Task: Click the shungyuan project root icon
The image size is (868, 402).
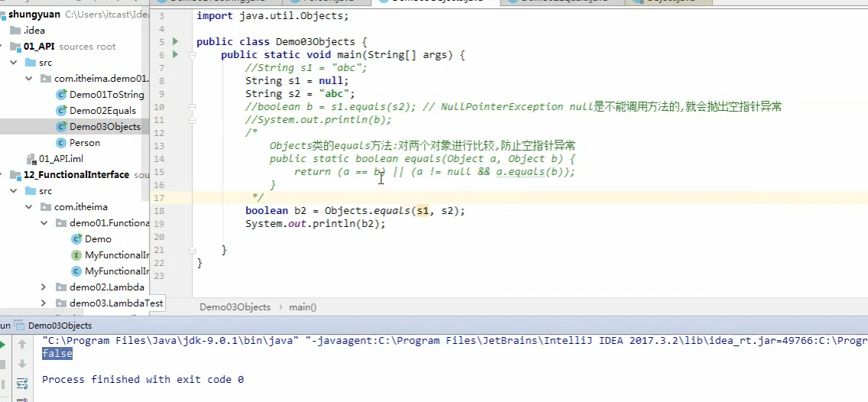Action: [x=3, y=15]
